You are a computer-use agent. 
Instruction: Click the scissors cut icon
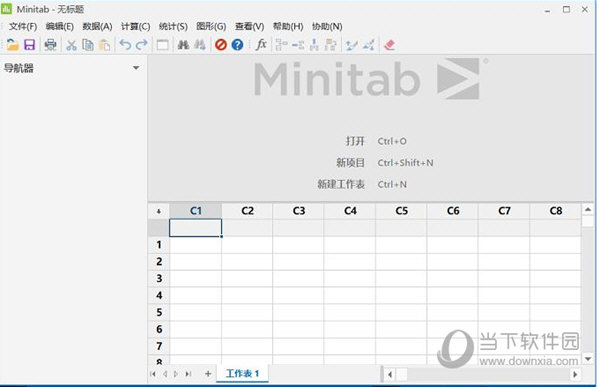pyautogui.click(x=71, y=45)
